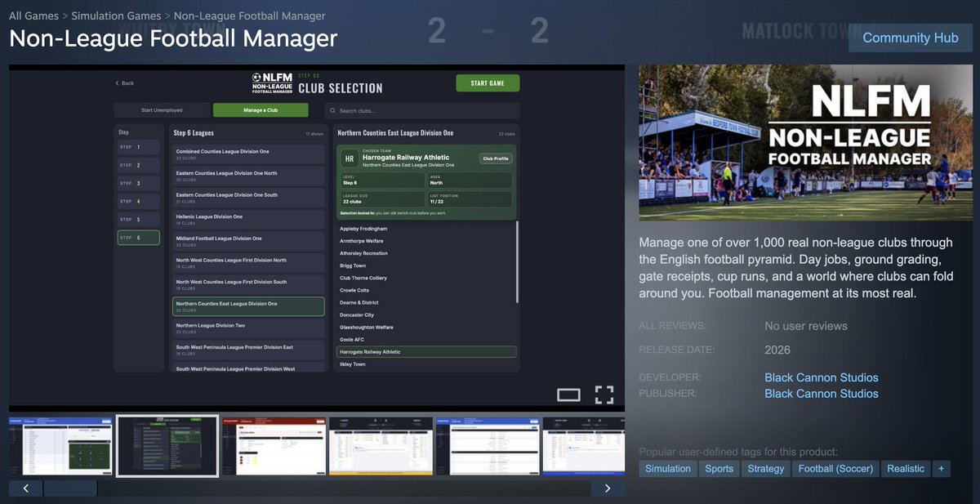Select Step 1 in step list
This screenshot has width=980, height=504.
point(138,147)
